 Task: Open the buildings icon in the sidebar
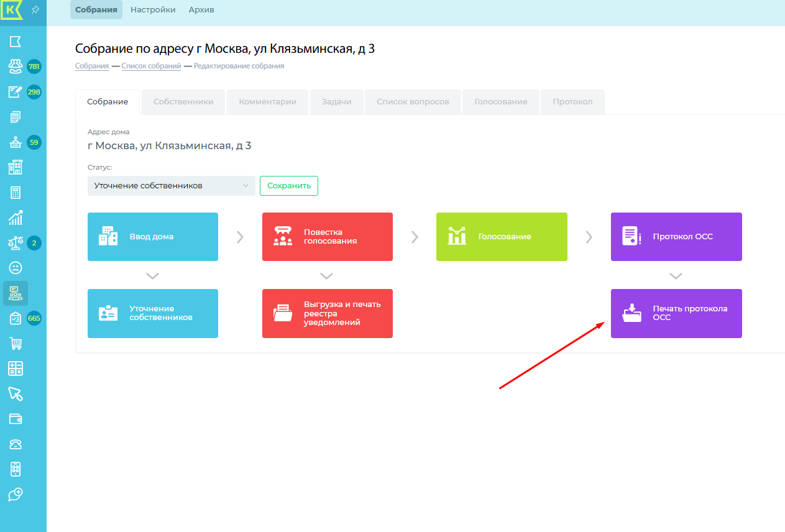point(16,167)
